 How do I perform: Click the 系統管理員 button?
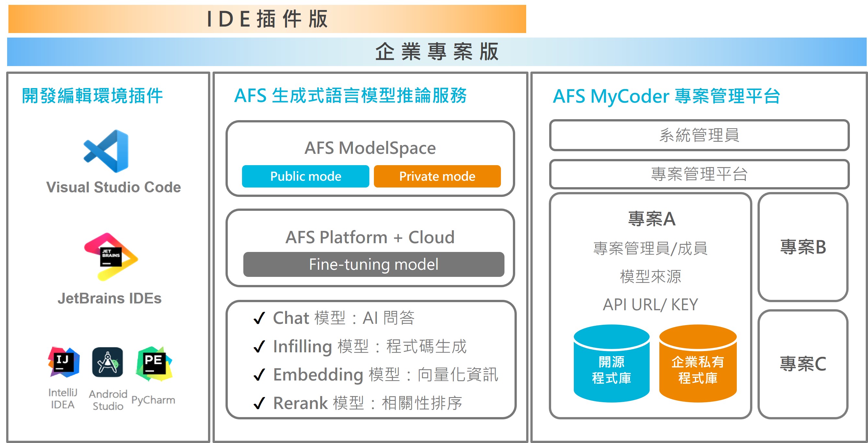pyautogui.click(x=699, y=136)
